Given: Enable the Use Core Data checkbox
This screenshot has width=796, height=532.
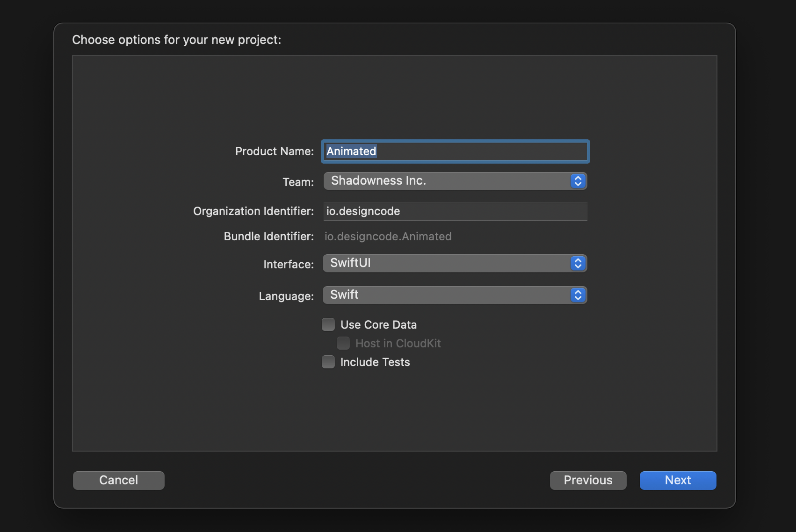Looking at the screenshot, I should [328, 324].
